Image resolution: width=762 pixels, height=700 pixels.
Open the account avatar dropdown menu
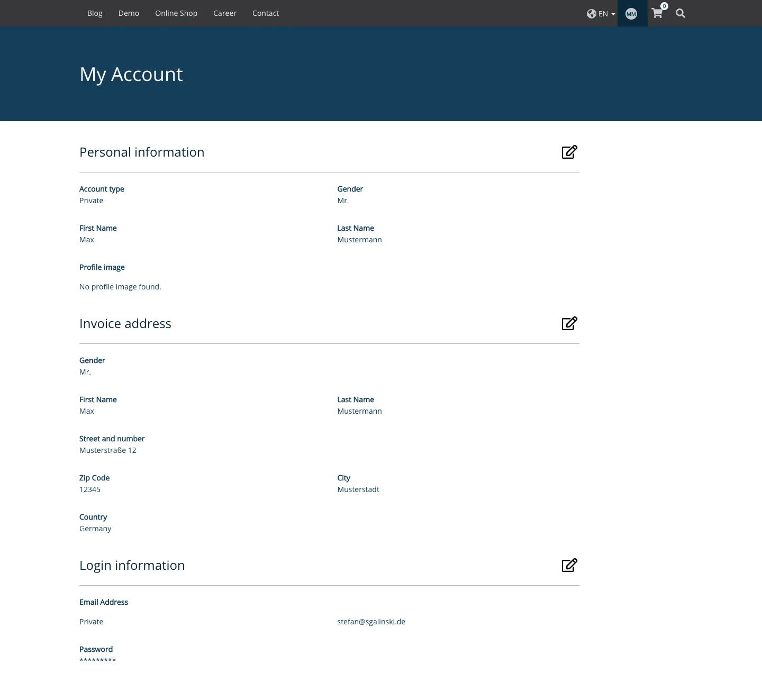(631, 13)
